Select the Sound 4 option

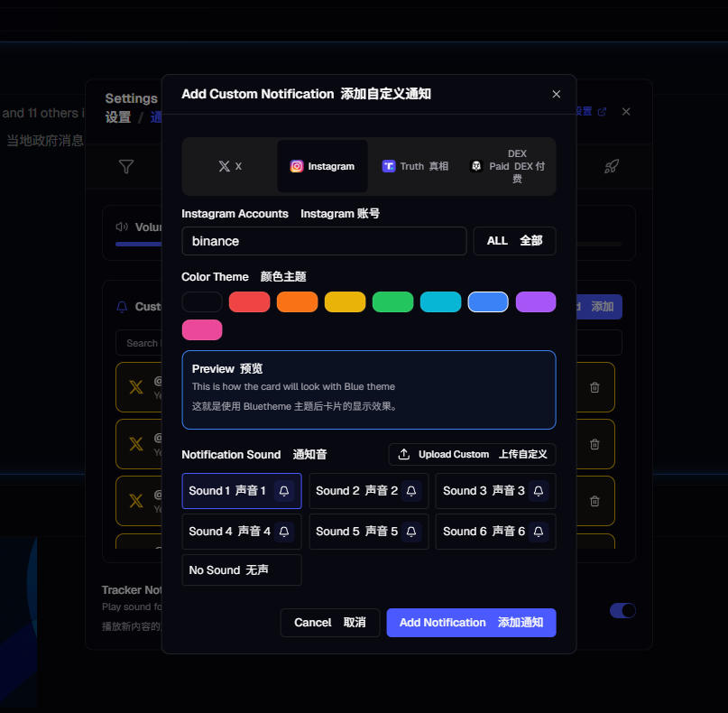[x=242, y=532]
